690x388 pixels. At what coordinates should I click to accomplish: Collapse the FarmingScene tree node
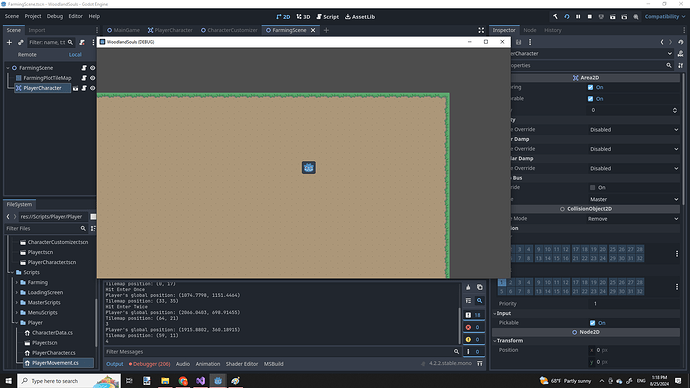click(8, 68)
